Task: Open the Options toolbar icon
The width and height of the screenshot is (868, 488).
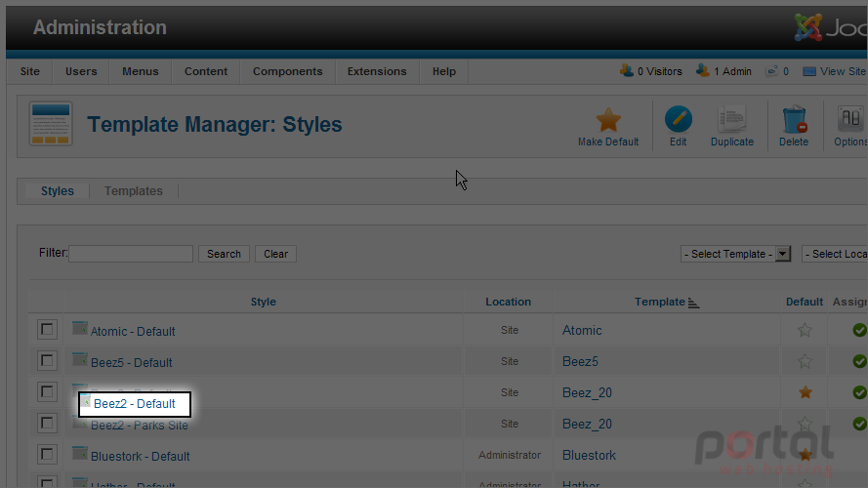Action: coord(850,119)
